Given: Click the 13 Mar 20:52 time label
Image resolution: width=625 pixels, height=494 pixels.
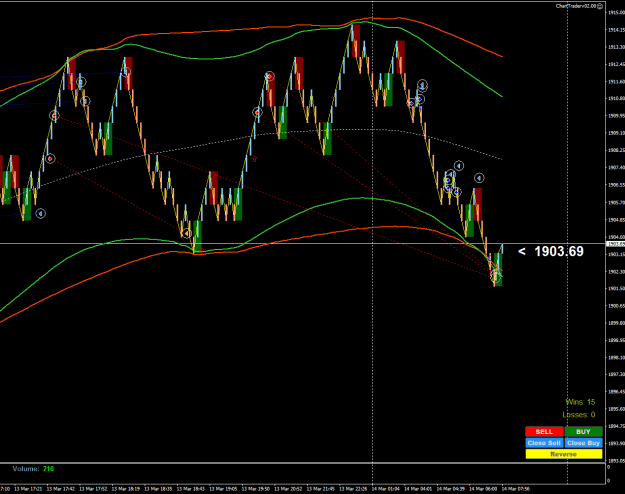Looking at the screenshot, I should pos(288,489).
